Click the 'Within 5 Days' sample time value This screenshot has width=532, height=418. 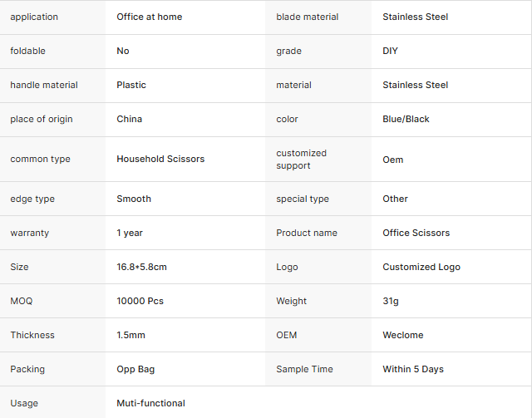(413, 369)
